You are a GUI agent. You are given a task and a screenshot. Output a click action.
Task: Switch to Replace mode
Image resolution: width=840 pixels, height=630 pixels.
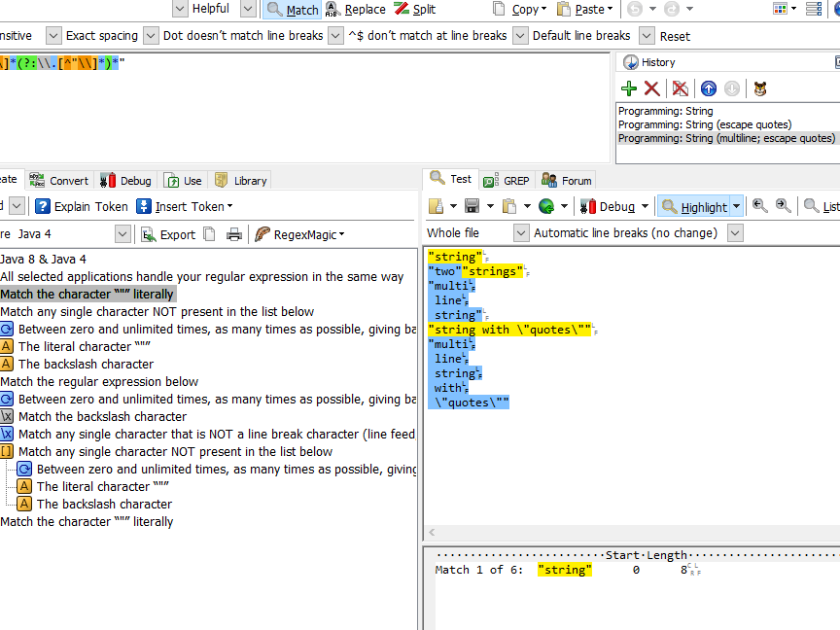click(x=356, y=9)
